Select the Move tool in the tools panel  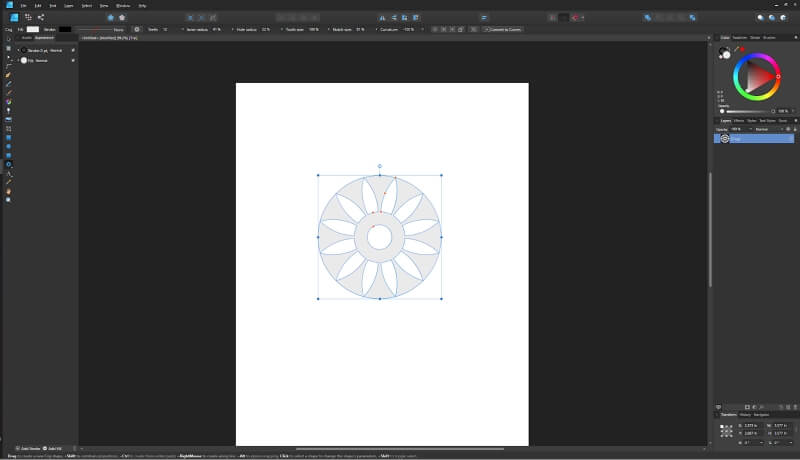point(8,38)
